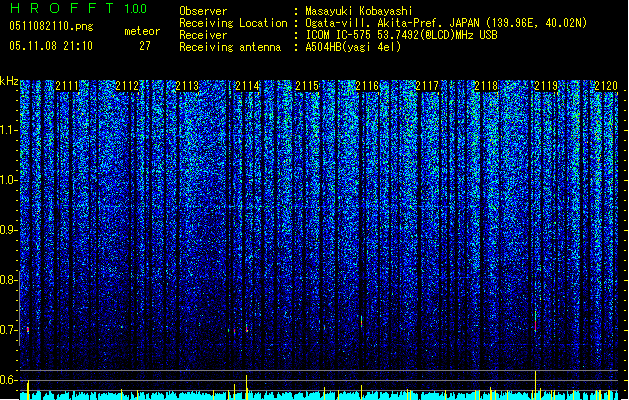Screen dimensions: 629x400
Task: Select the filename 0511082110.png
Action: [51, 26]
